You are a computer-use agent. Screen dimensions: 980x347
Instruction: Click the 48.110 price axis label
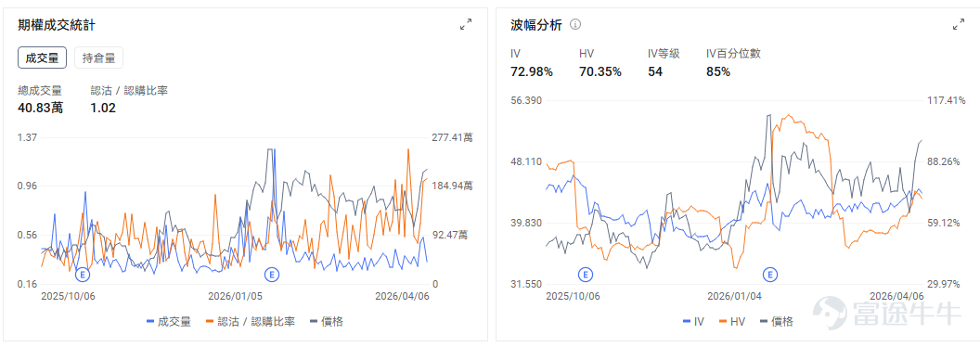point(526,161)
